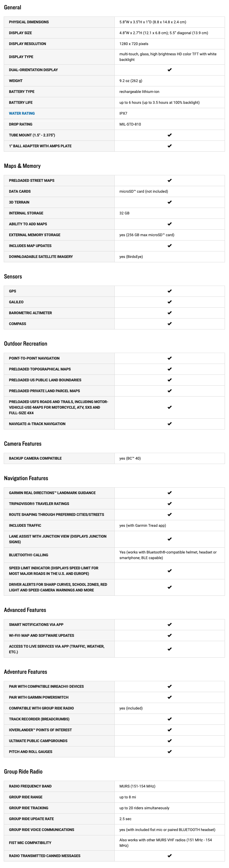
Task: Click the checkmark next to 3D Terrain
Action: click(169, 202)
